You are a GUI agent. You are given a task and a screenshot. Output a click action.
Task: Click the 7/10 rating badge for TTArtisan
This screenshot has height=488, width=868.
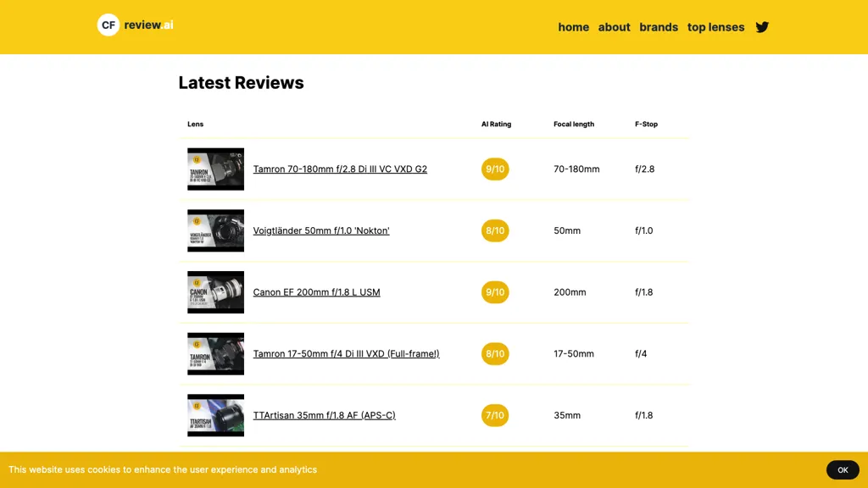[495, 415]
